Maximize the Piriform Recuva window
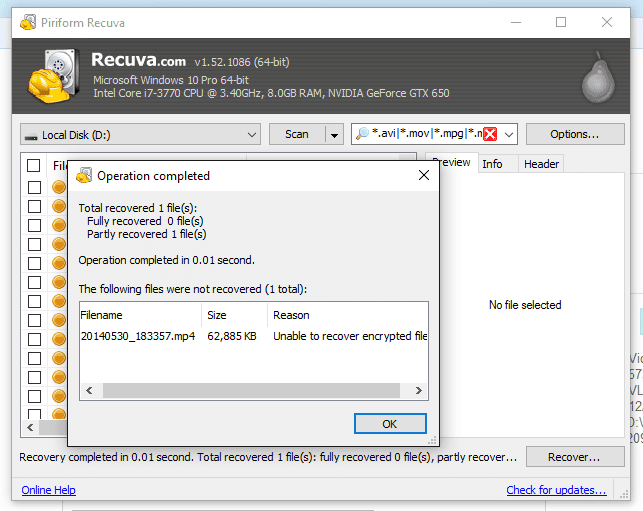Image resolution: width=643 pixels, height=511 pixels. tap(561, 22)
